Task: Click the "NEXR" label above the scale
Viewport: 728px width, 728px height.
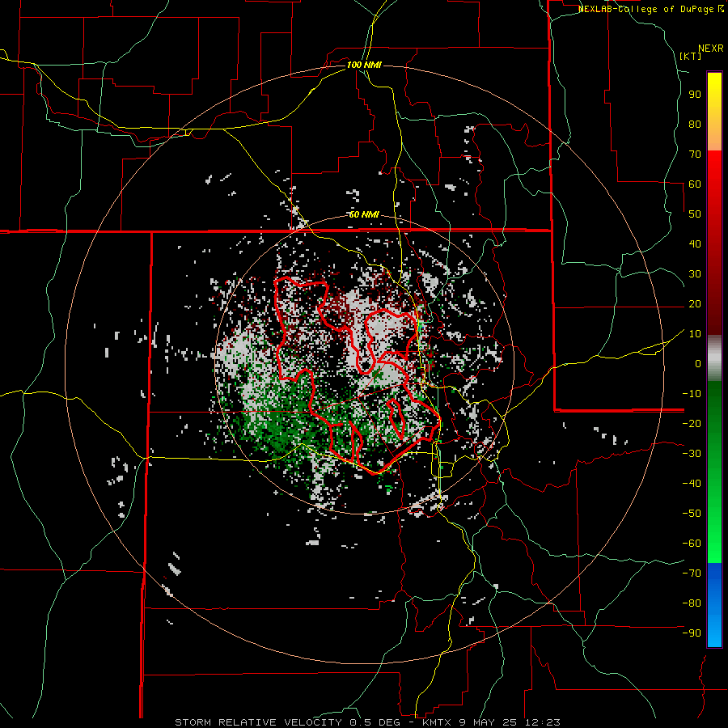Action: [x=711, y=49]
